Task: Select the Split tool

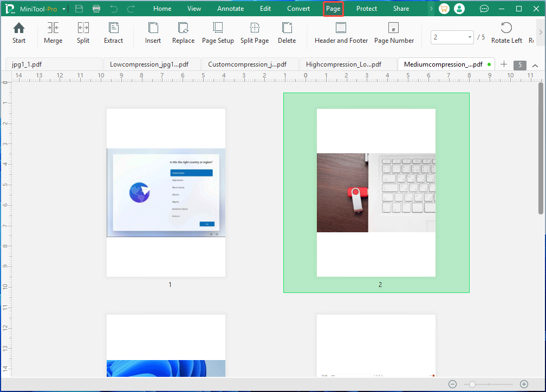Action: (83, 32)
